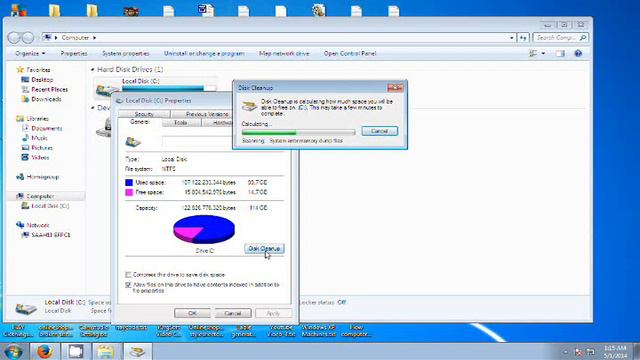Click the drive usage pie chart
Viewport: 640px width, 360px height.
click(204, 229)
